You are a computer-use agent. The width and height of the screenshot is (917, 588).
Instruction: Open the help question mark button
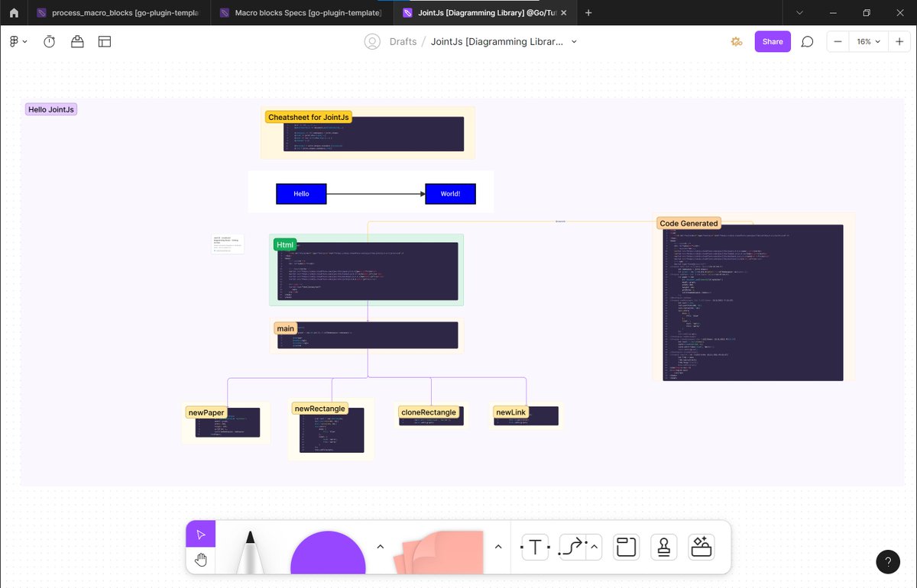pos(888,561)
